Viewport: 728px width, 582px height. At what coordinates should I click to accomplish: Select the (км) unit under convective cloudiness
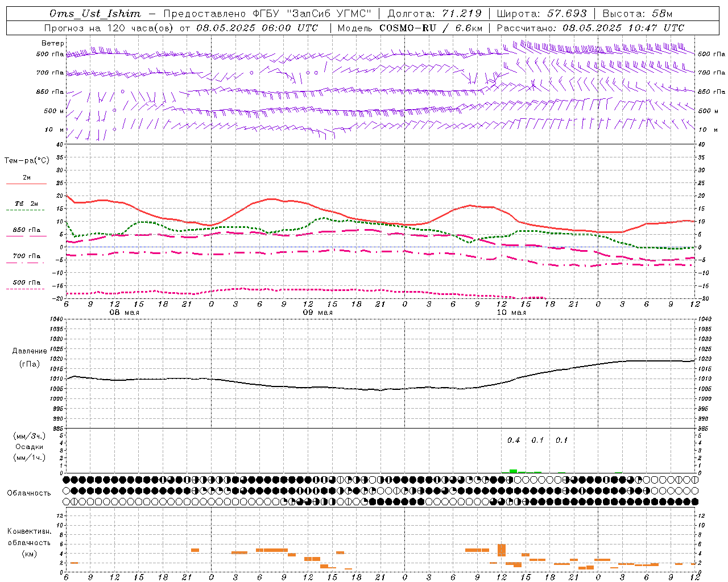tap(30, 554)
